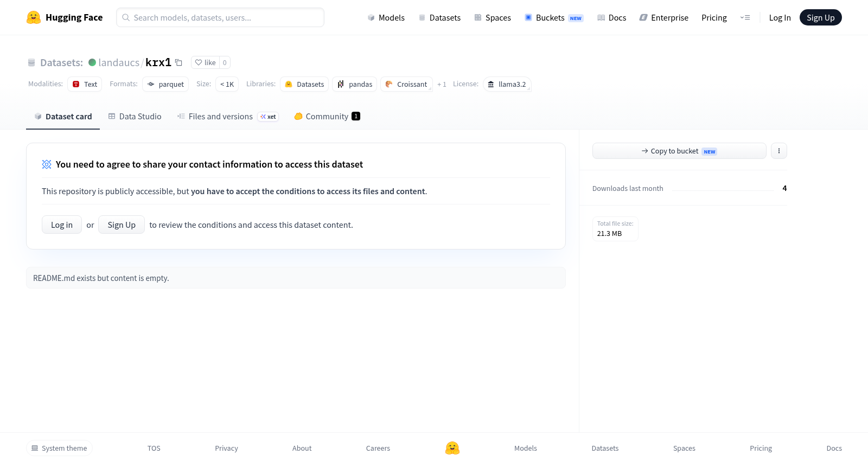
Task: Open Models in top navigation
Action: pos(386,17)
